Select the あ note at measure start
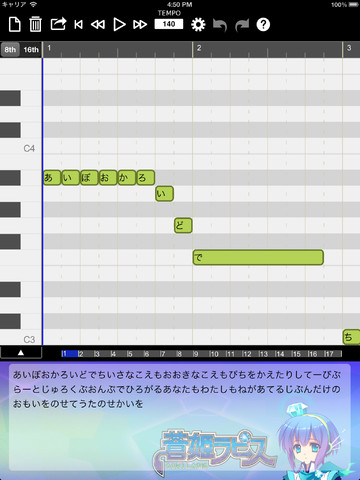 pos(52,177)
